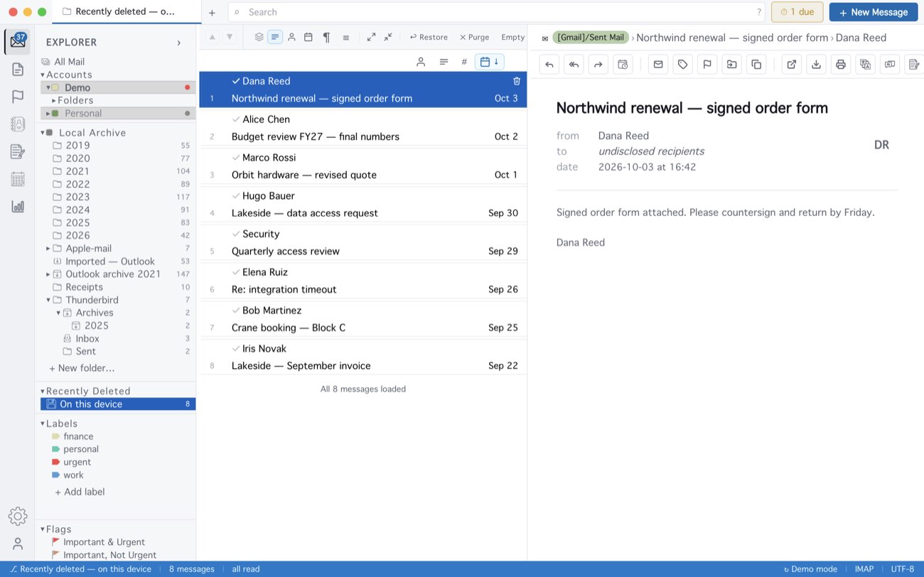The width and height of the screenshot is (924, 577).
Task: Expand the Apple-mail folder
Action: tap(48, 249)
